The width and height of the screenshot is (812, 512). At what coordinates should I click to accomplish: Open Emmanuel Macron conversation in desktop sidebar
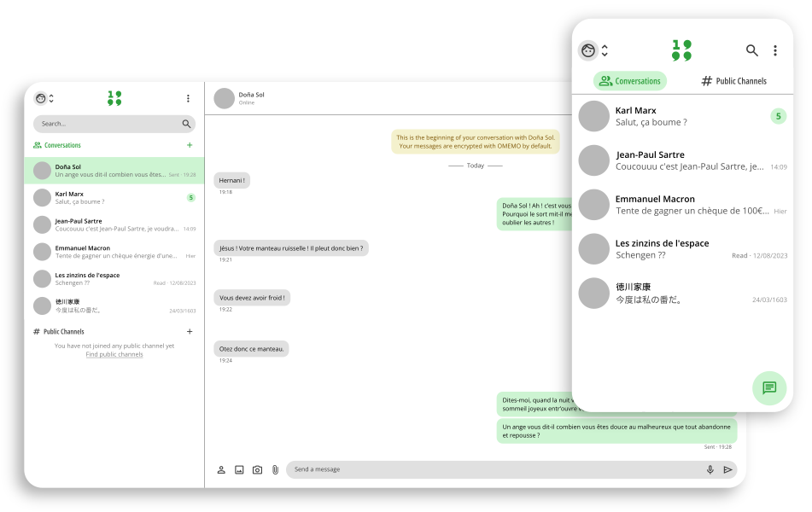click(114, 252)
